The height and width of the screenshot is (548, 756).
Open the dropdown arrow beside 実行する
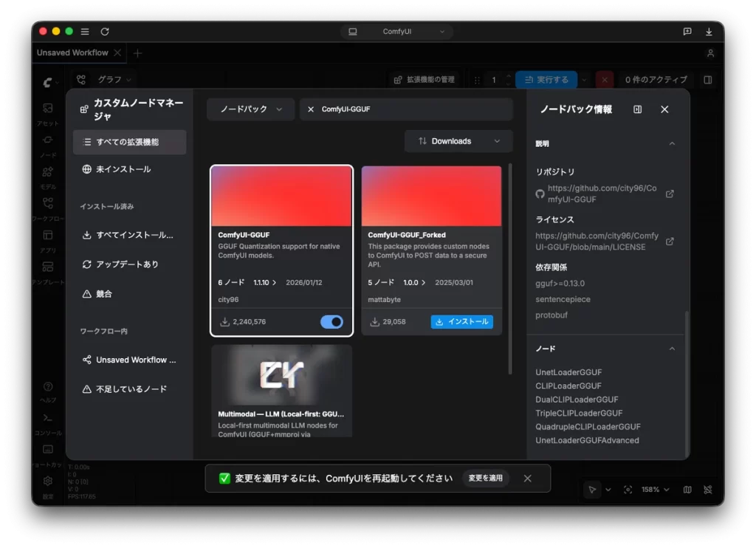(x=584, y=80)
